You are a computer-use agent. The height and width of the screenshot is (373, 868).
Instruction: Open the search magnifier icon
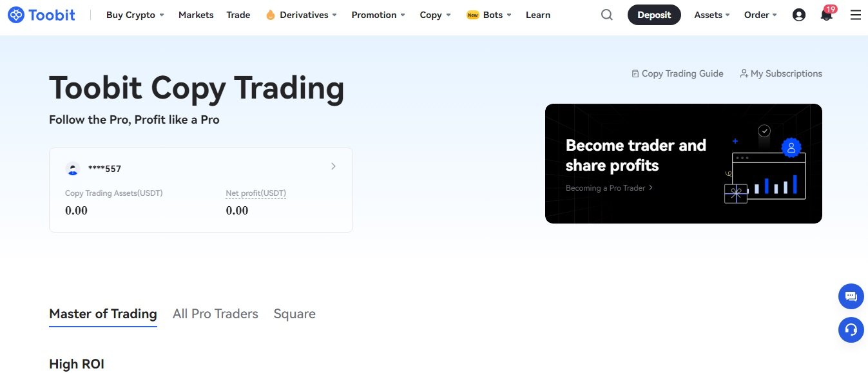click(606, 15)
